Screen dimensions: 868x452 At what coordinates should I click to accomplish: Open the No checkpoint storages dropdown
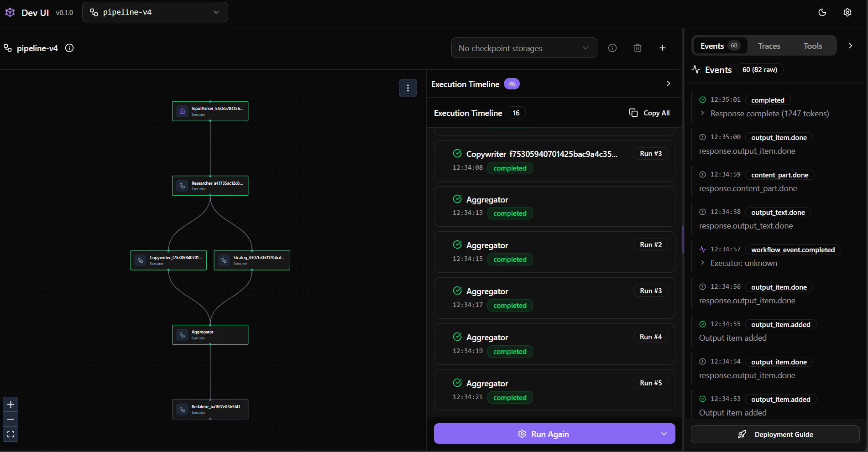524,48
